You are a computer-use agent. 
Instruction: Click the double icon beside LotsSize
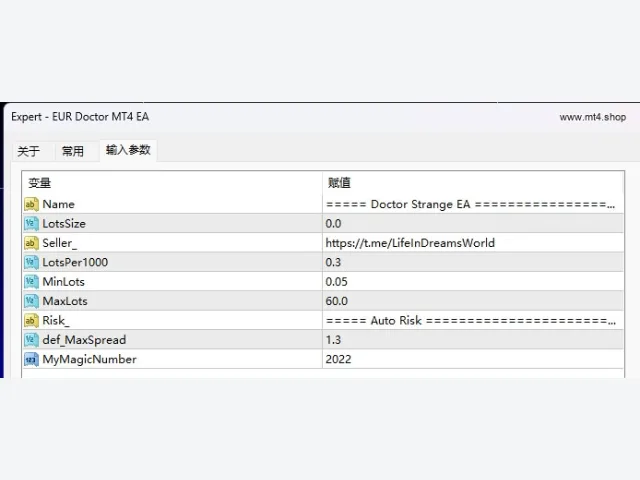pos(31,223)
